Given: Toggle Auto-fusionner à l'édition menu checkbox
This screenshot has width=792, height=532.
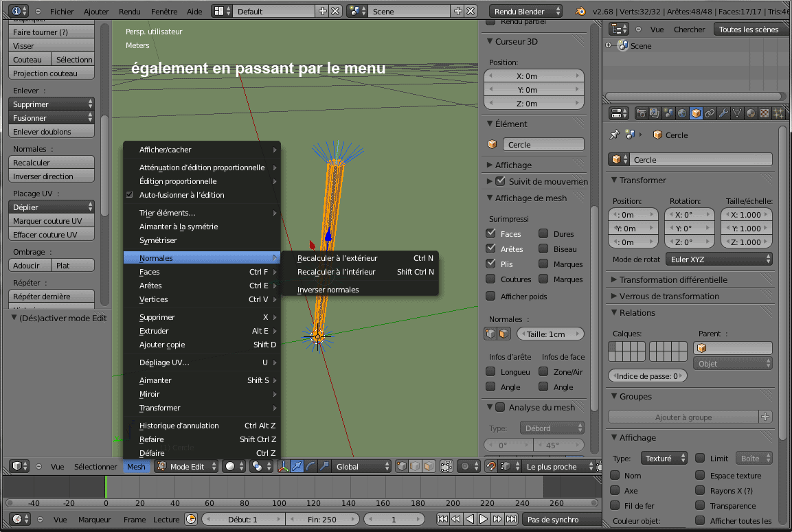Looking at the screenshot, I should pos(129,195).
